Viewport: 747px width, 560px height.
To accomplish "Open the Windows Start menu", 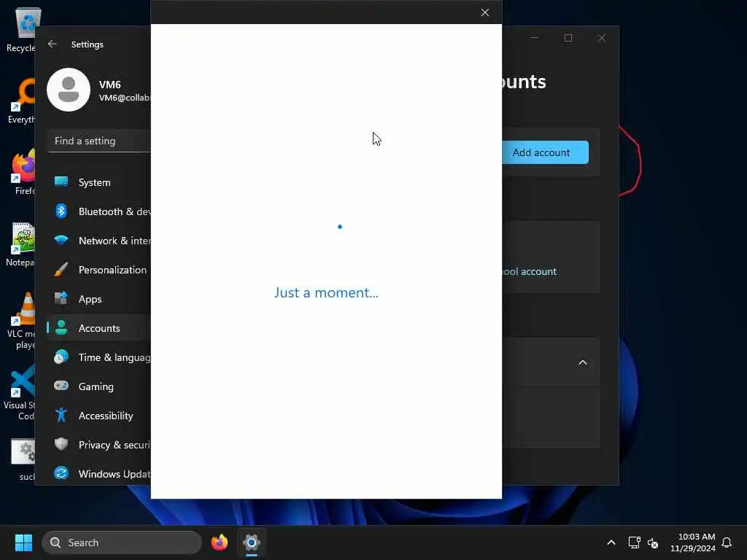I will (x=23, y=542).
